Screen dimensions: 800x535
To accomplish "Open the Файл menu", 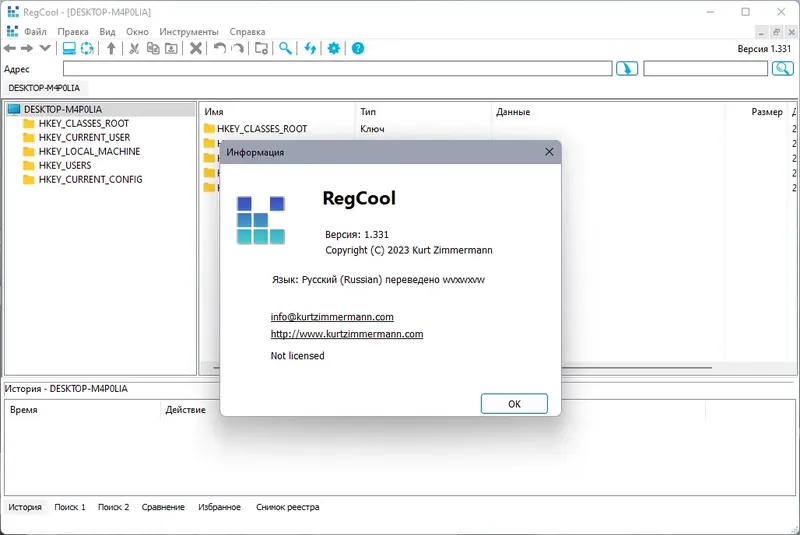I will pos(35,32).
